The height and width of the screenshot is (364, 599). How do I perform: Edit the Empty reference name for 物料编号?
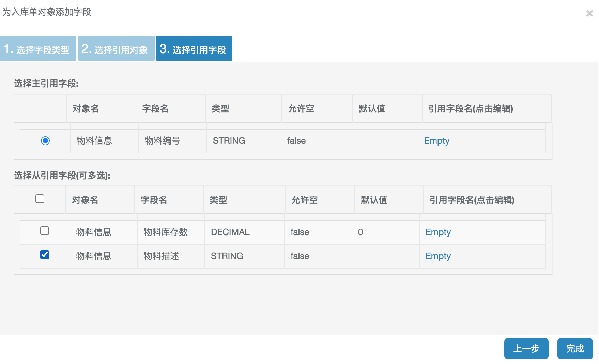tap(436, 140)
